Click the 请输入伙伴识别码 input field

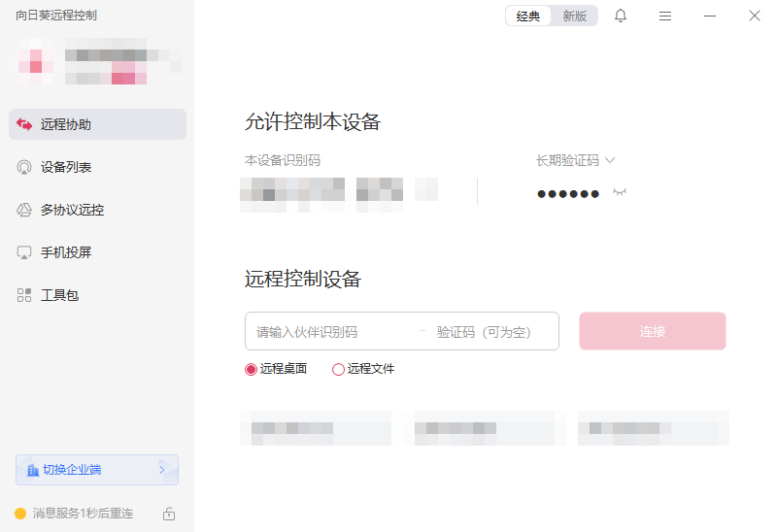click(332, 331)
